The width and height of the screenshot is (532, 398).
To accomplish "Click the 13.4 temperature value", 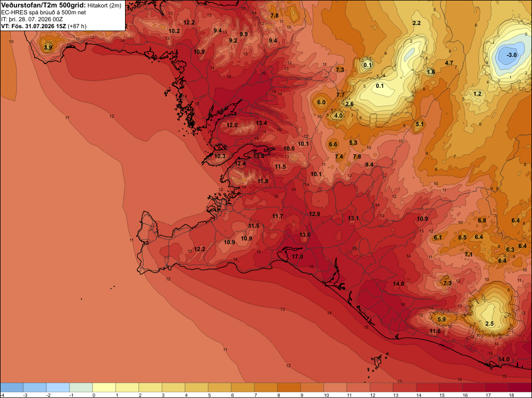I will click(x=262, y=123).
